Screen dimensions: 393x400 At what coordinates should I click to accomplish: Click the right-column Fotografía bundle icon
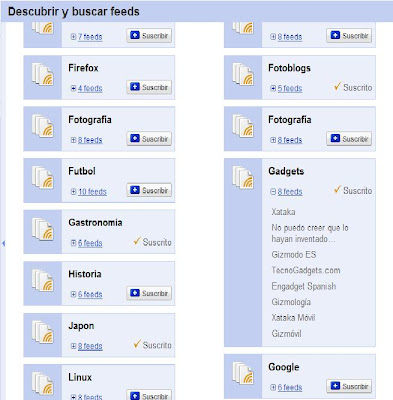point(243,126)
